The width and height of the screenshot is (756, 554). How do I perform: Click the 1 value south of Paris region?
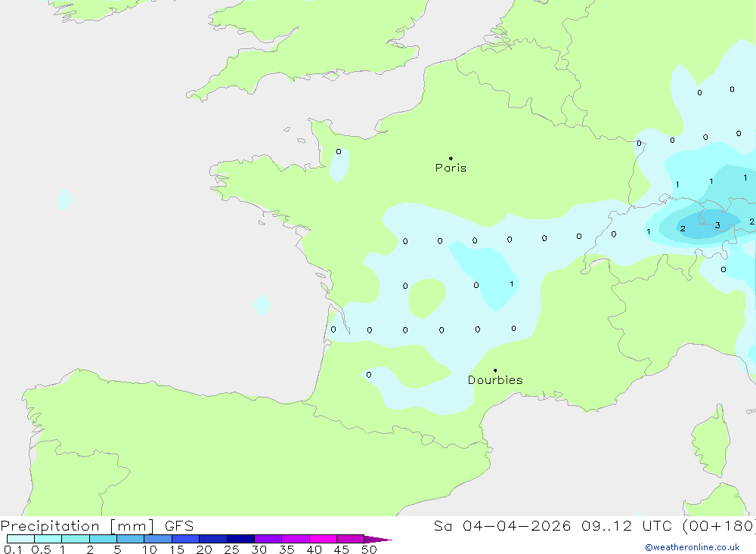click(x=512, y=284)
